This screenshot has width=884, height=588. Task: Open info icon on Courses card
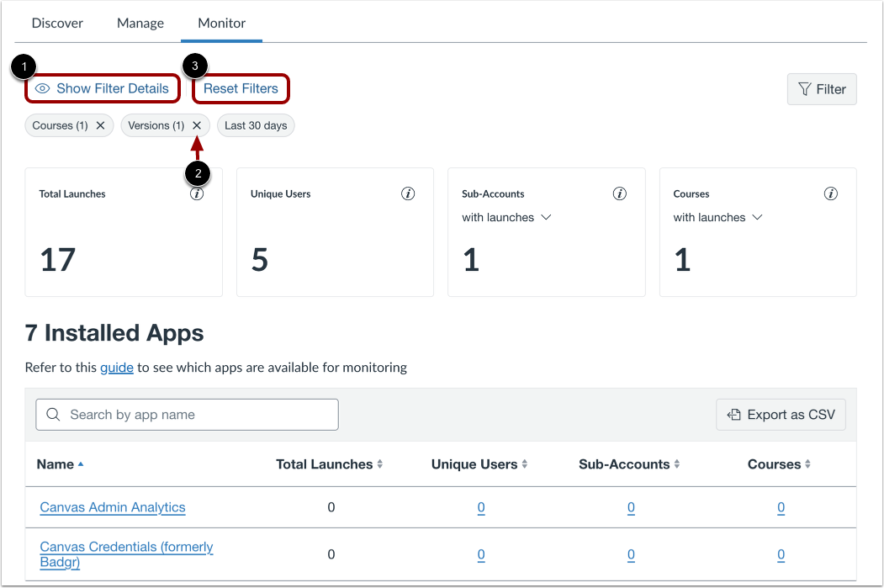coord(830,194)
